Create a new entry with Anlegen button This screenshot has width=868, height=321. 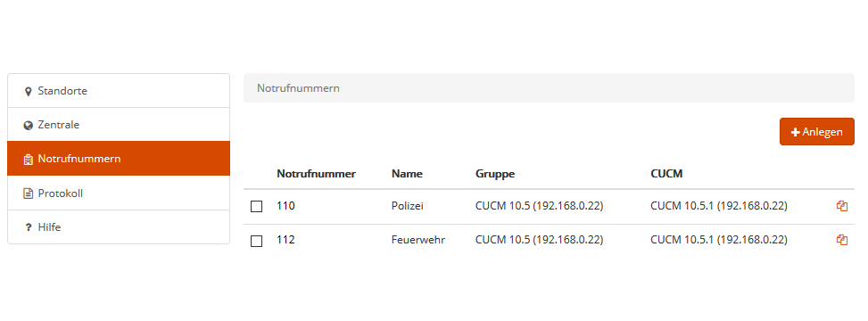(x=817, y=132)
